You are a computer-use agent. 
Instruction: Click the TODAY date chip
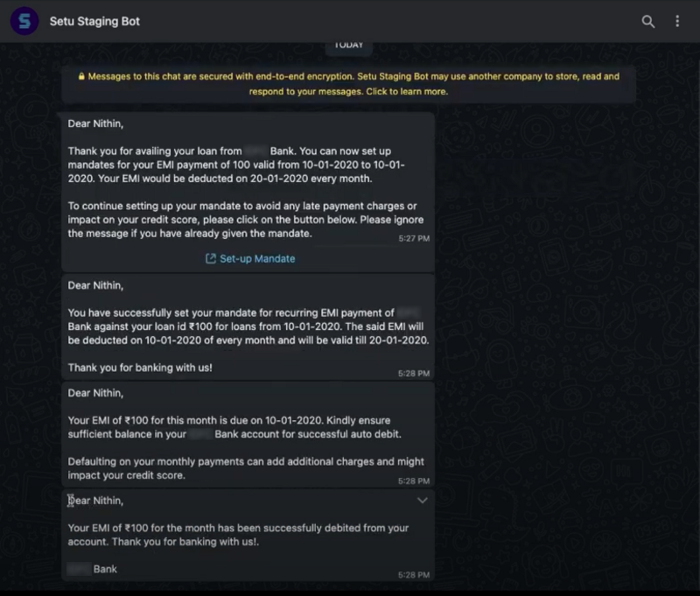pyautogui.click(x=348, y=46)
